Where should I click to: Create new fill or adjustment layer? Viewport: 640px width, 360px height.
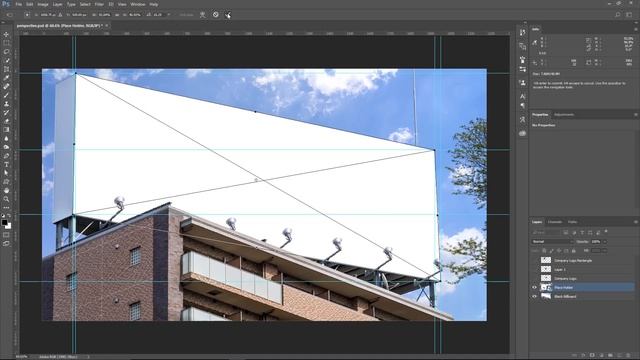tap(601, 356)
